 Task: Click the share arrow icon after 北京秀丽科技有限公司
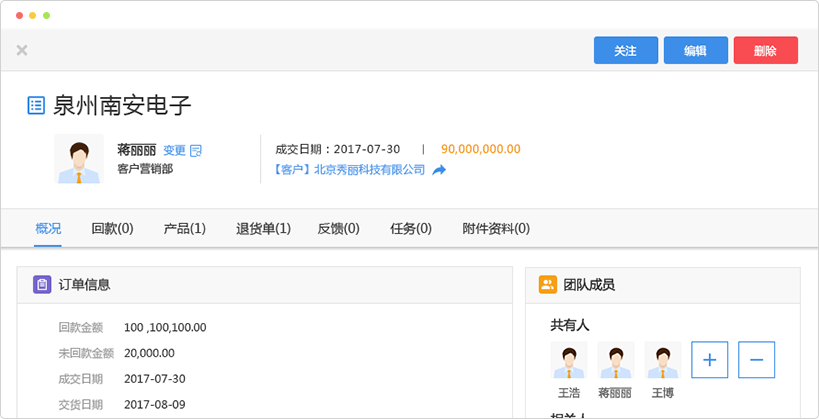[x=438, y=170]
